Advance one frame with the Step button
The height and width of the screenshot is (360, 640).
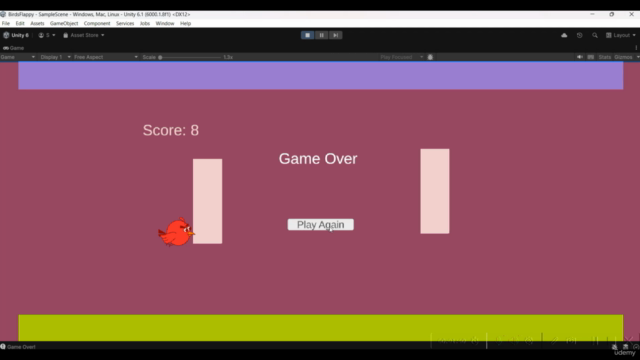[336, 35]
